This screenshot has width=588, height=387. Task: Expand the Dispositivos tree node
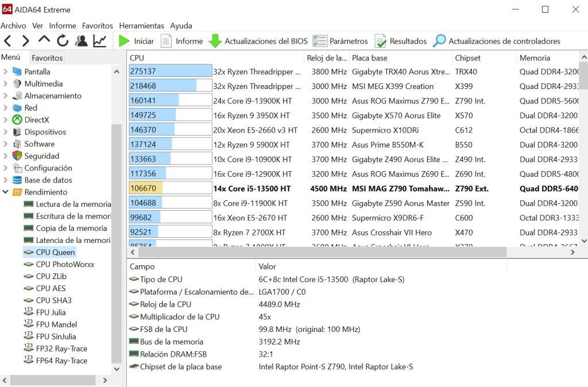(5, 131)
